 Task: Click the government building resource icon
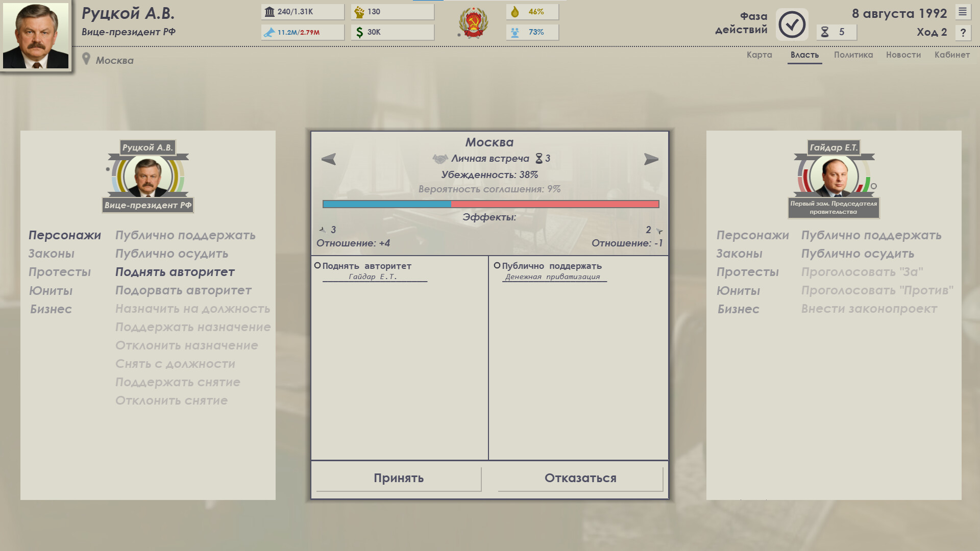(x=269, y=12)
